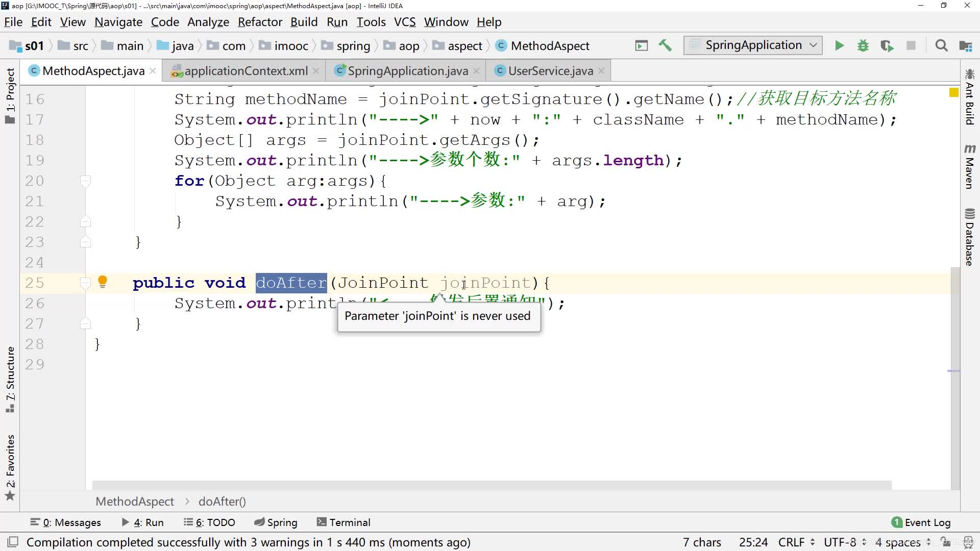Click the 25:24 caret position indicator

click(x=753, y=542)
